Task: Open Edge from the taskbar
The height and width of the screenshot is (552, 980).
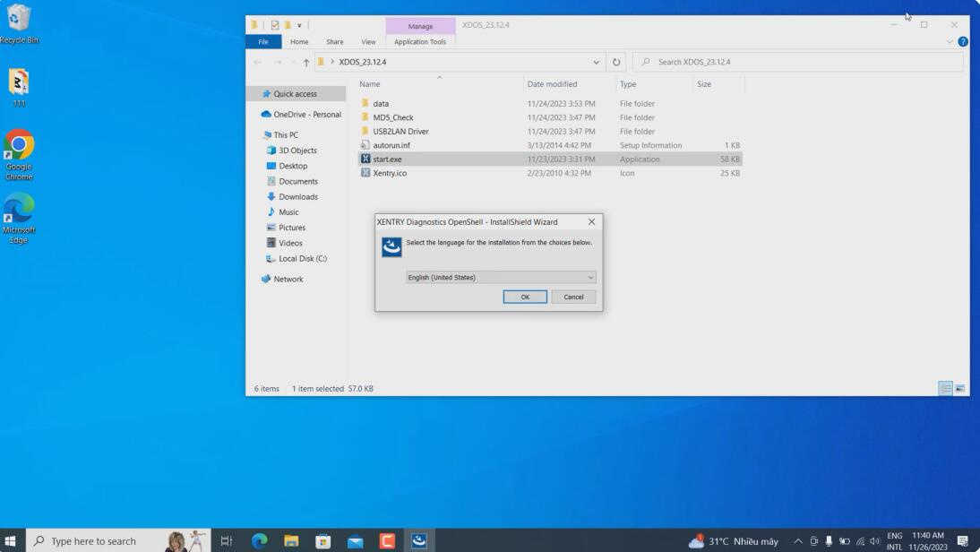Action: click(x=260, y=540)
